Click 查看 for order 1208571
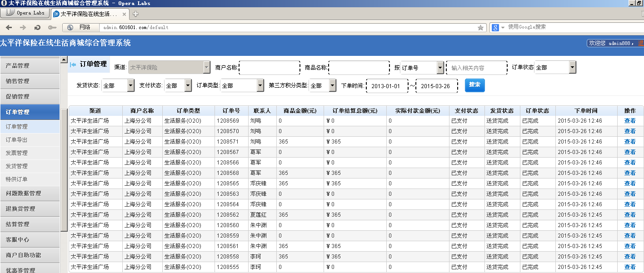644x273 pixels. 630,142
